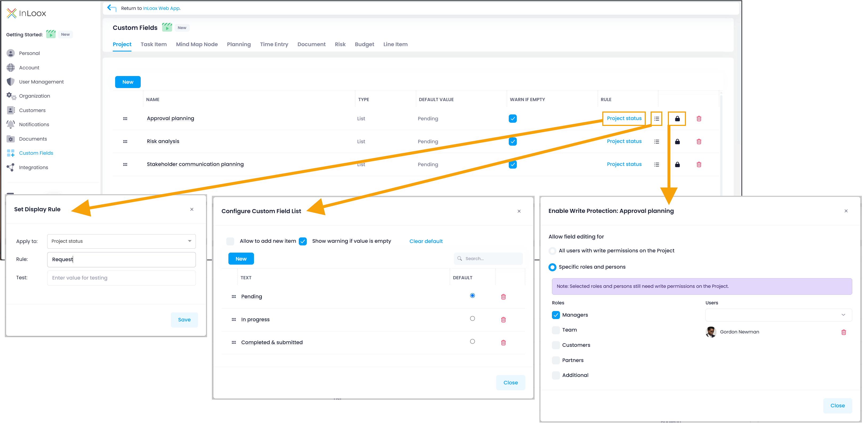Uncheck Show warning if value is empty
868x426 pixels.
coord(302,241)
